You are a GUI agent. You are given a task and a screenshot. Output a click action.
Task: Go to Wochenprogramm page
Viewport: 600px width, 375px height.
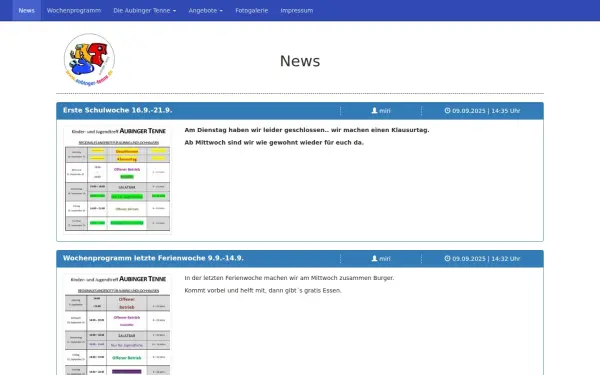click(74, 10)
